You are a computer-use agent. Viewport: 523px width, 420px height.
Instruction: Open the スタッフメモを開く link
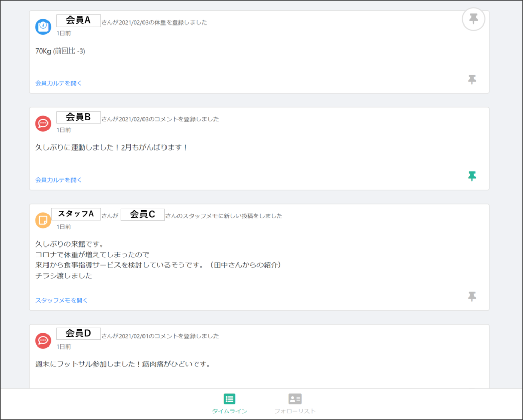(x=61, y=300)
